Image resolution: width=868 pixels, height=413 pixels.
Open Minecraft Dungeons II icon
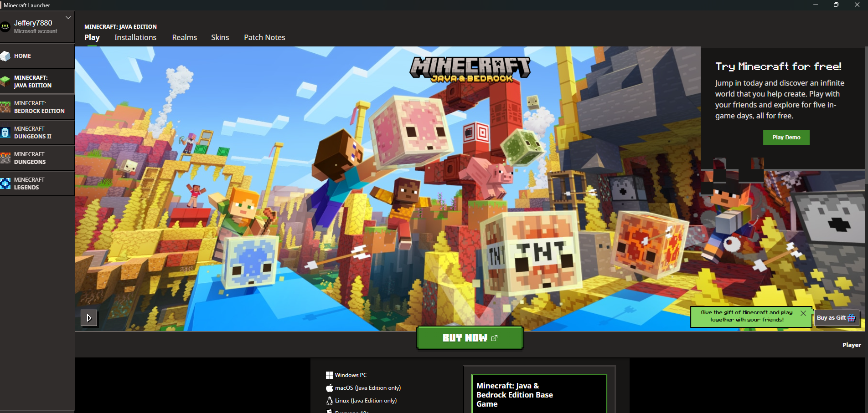click(x=5, y=133)
